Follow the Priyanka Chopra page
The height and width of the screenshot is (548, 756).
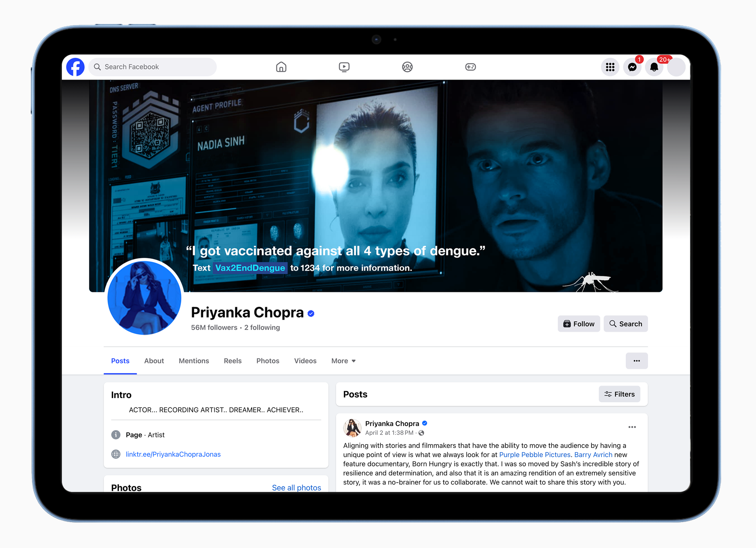coord(579,324)
